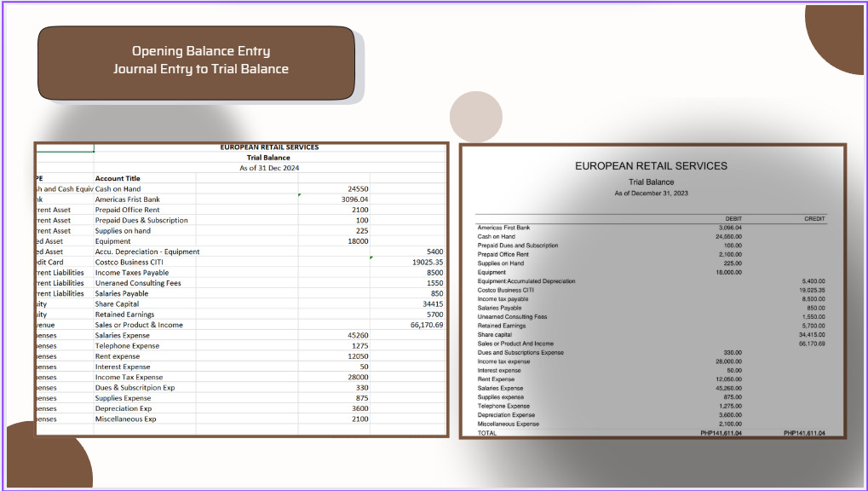Select spreadsheet value 3096.04
This screenshot has height=491, width=868.
(x=355, y=199)
